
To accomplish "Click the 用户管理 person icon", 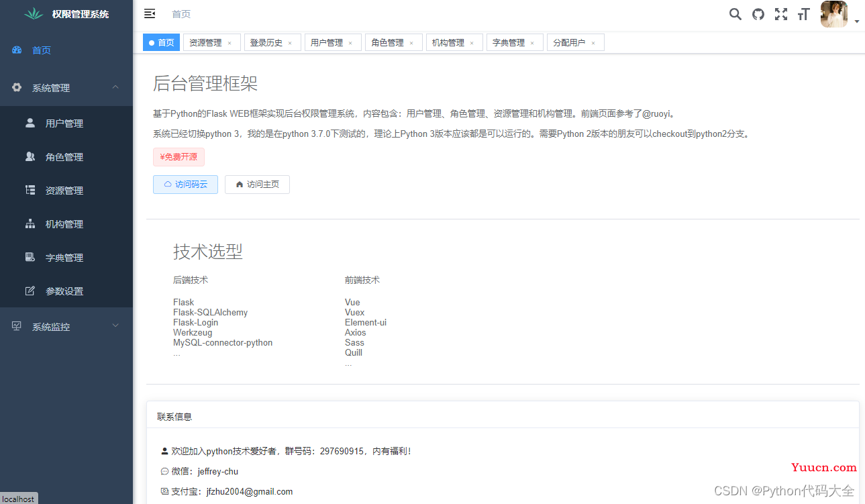I will point(30,123).
